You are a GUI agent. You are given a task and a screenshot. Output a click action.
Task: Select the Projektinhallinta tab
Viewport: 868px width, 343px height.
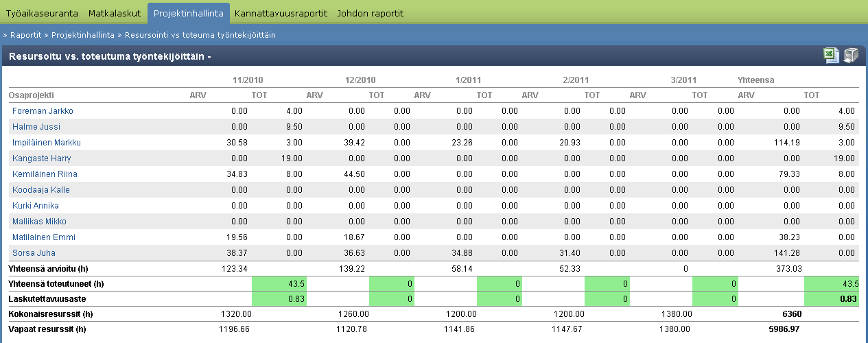click(x=189, y=13)
